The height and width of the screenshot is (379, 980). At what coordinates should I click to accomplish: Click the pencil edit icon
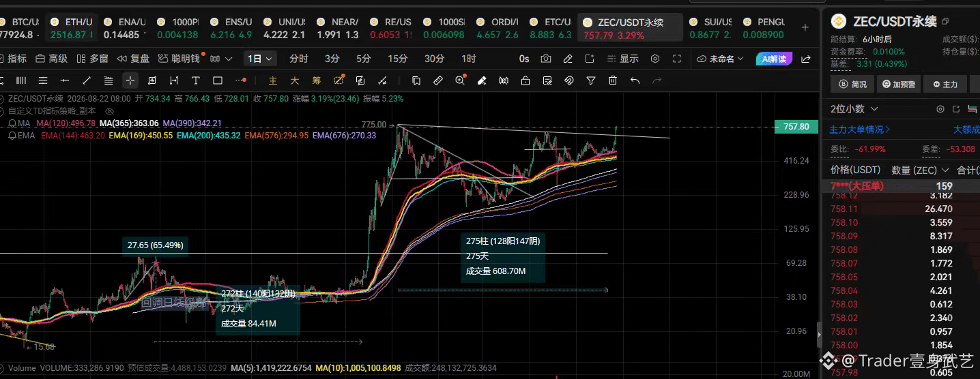568,59
